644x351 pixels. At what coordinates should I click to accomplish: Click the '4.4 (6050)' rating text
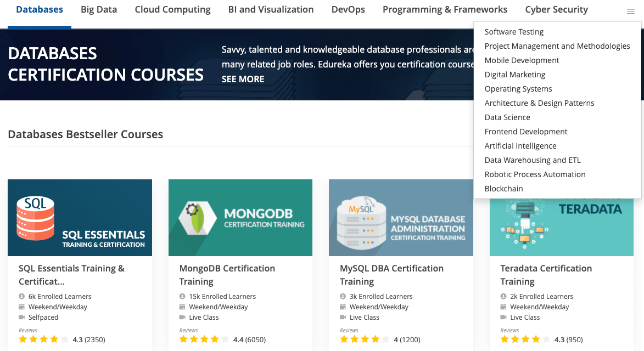point(249,339)
